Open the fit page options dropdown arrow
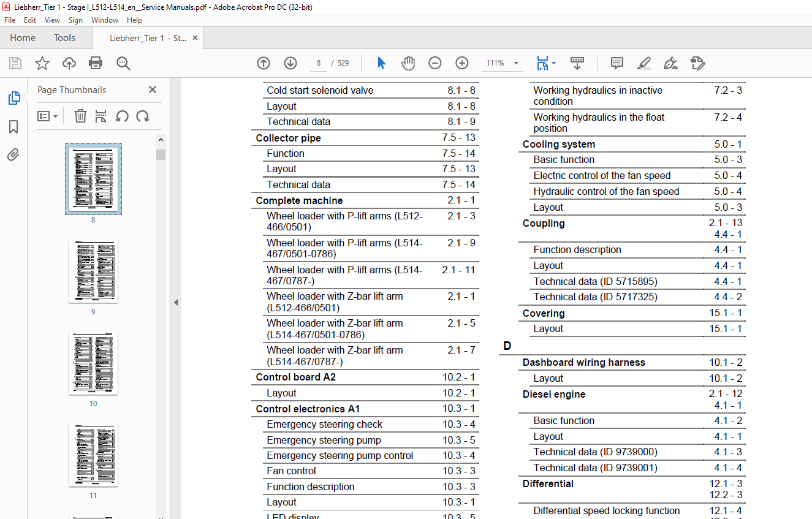Screen dimensions: 812x519 [x=554, y=63]
